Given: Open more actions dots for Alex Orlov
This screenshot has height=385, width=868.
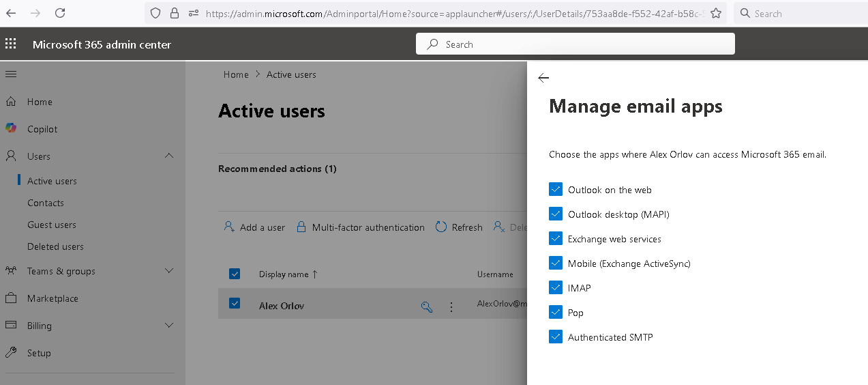Looking at the screenshot, I should (x=451, y=307).
